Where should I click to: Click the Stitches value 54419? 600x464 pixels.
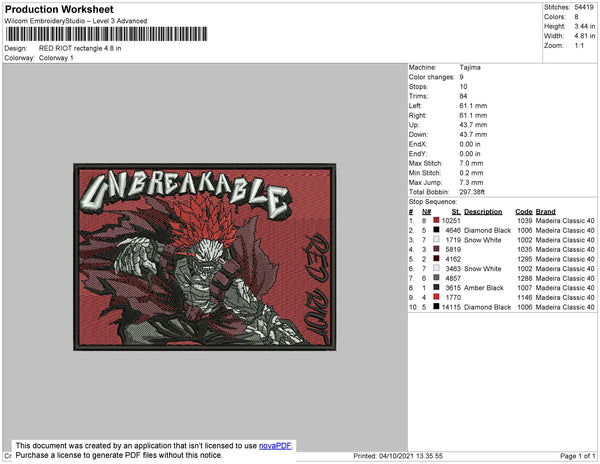pyautogui.click(x=584, y=7)
